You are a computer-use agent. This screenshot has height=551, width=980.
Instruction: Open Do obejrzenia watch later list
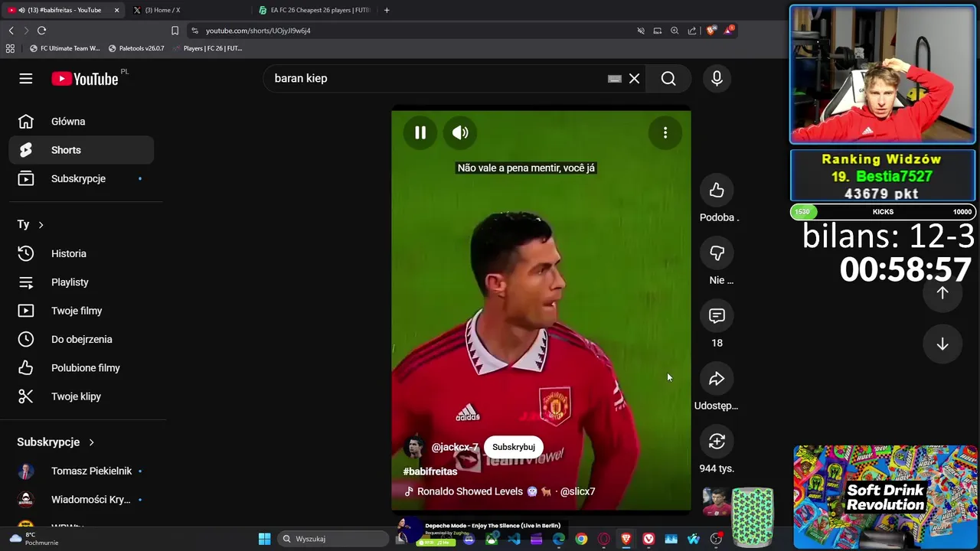(x=81, y=339)
